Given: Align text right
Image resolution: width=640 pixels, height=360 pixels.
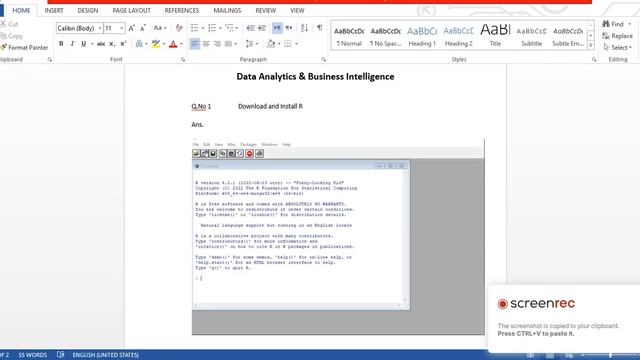Looking at the screenshot, I should [x=217, y=44].
